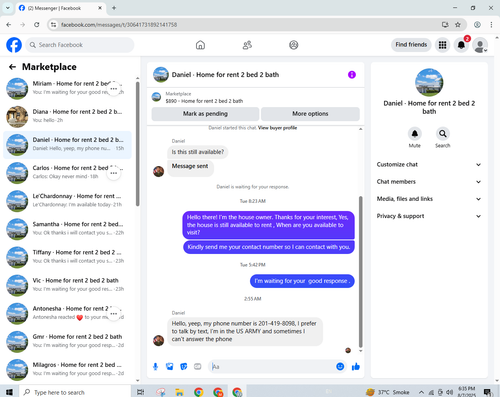Click the back arrow next to Marketplace
Image resolution: width=500 pixels, height=397 pixels.
(x=12, y=67)
